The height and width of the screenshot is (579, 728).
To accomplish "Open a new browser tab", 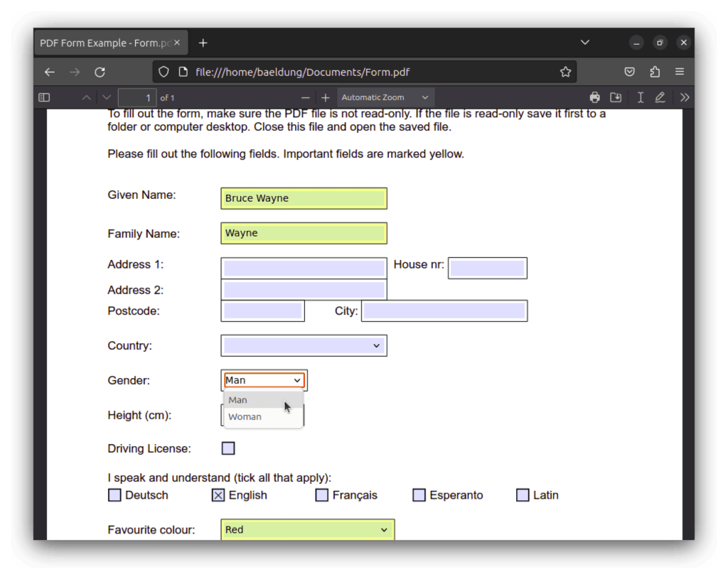I will click(203, 43).
